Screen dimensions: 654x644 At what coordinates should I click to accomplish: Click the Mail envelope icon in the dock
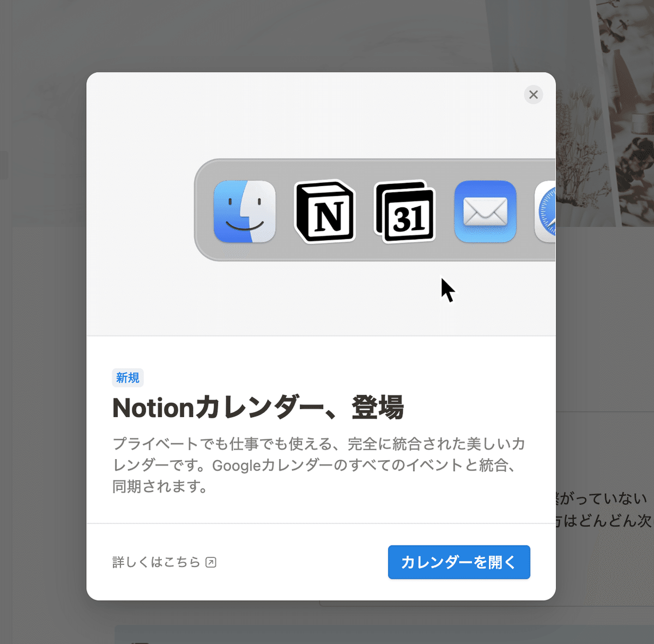[x=485, y=212]
